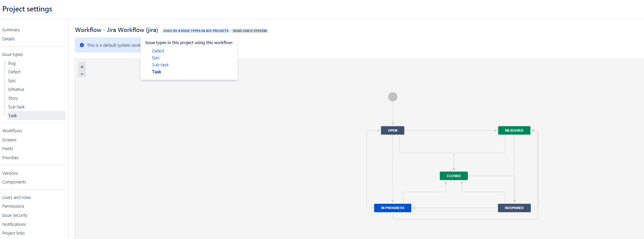Screen dimensions: 644x239
Task: Open Permissions in the sidebar
Action: click(13, 206)
